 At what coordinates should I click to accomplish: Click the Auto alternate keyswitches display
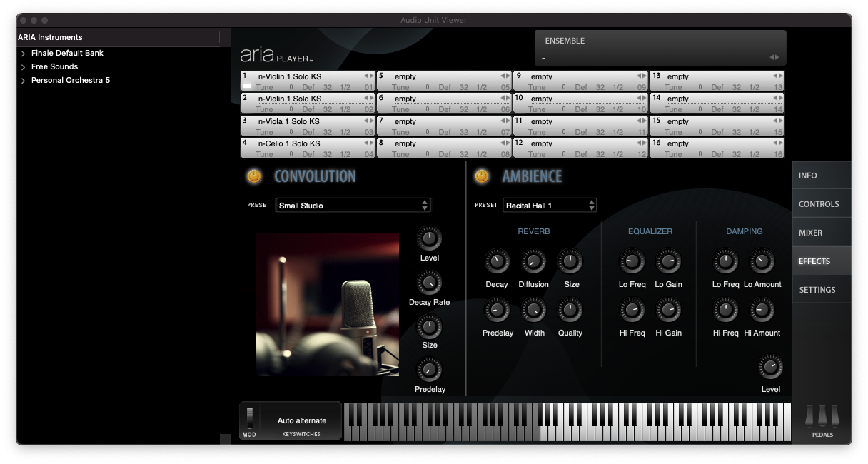[x=301, y=421]
